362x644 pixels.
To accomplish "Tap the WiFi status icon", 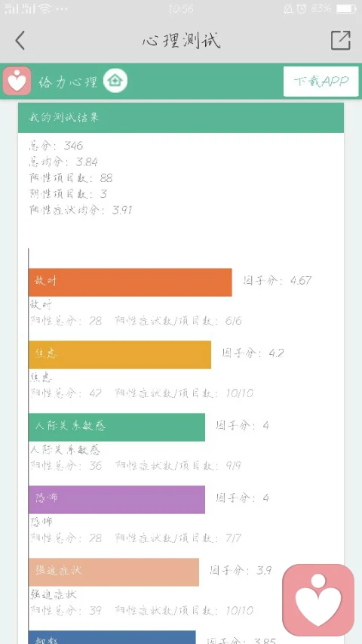I will tap(45, 8).
